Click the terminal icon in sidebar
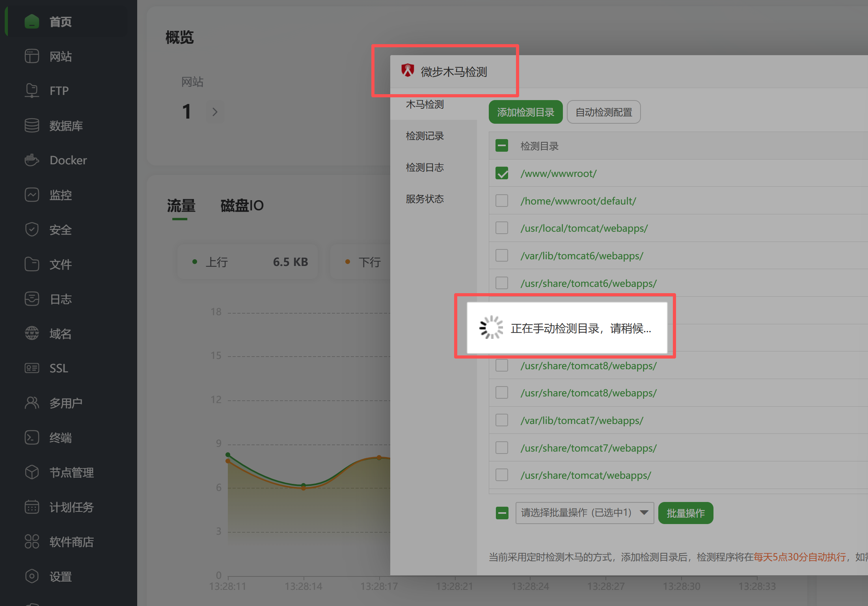The image size is (868, 606). click(x=32, y=438)
